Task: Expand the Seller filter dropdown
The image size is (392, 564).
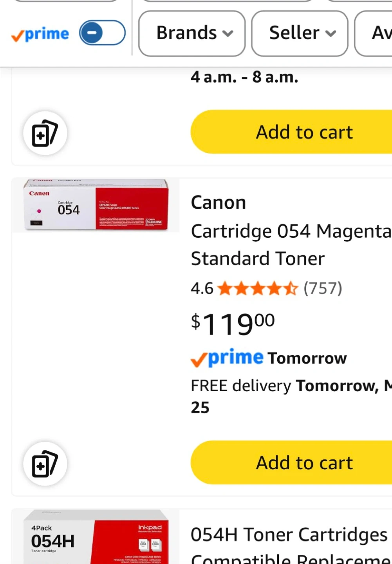Action: [300, 33]
